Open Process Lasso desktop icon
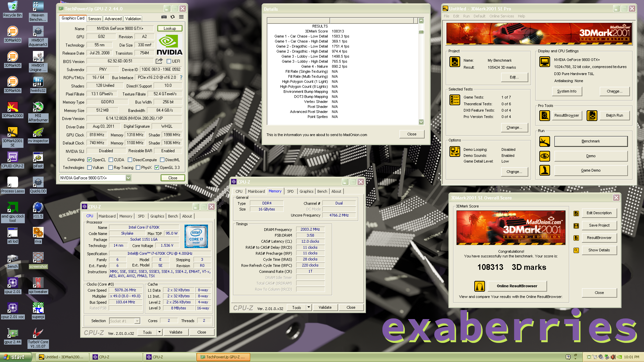The image size is (644, 362). tap(12, 185)
